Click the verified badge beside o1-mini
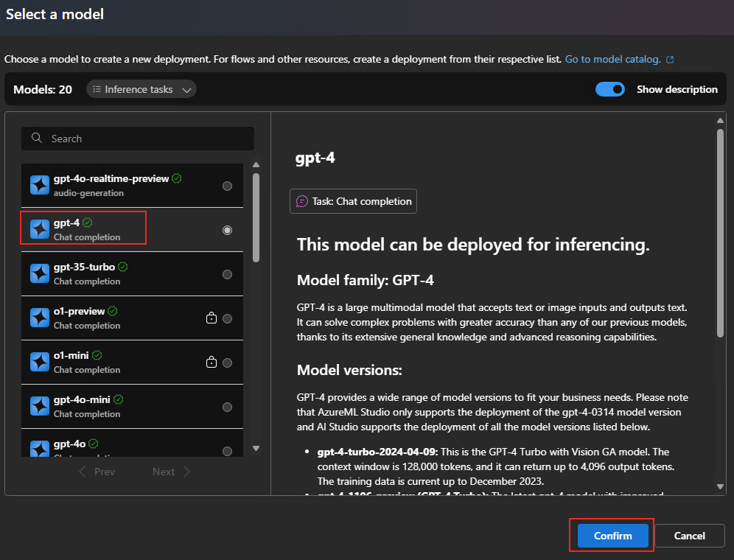The image size is (734, 560). click(97, 355)
